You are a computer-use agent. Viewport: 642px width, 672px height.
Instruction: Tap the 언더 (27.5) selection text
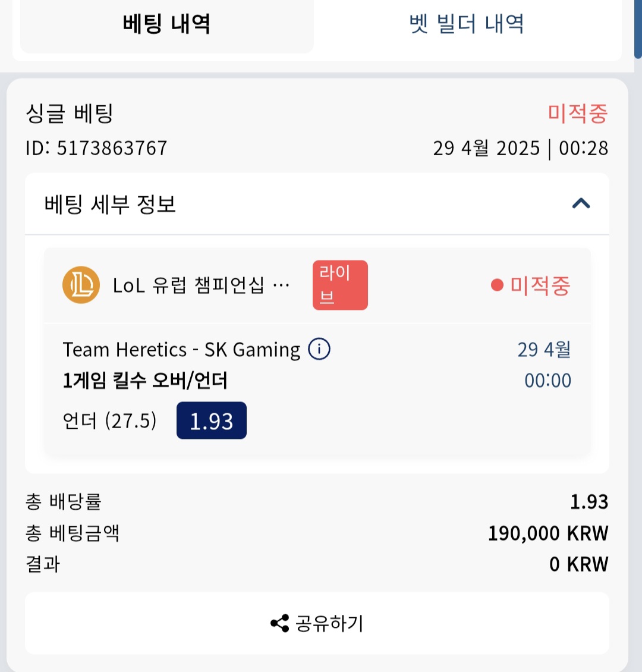click(109, 420)
